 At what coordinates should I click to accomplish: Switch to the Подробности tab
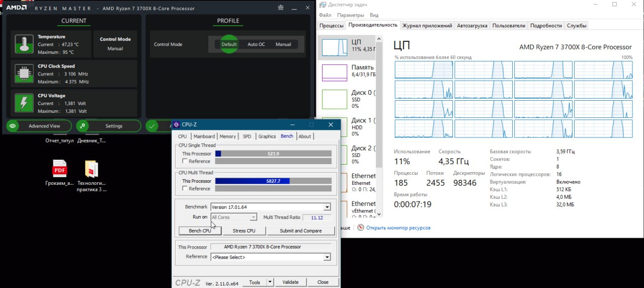546,25
